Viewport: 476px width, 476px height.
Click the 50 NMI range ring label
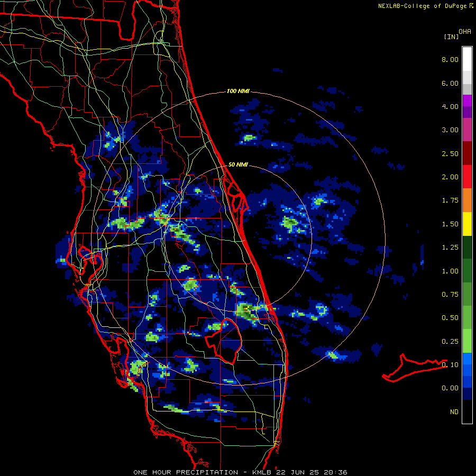click(x=238, y=164)
